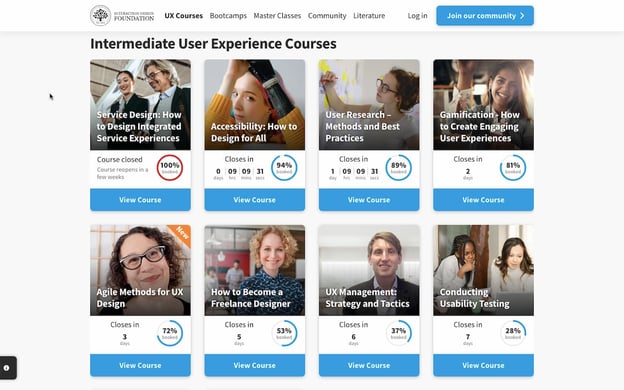Viewport: 624px width, 390px height.
Task: Click the 28% booked progress ring
Action: (513, 333)
